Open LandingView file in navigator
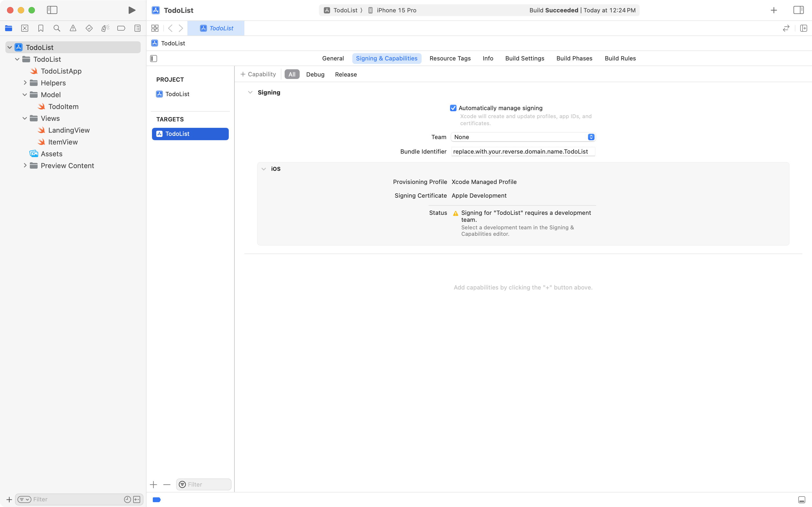The height and width of the screenshot is (507, 812). point(69,130)
